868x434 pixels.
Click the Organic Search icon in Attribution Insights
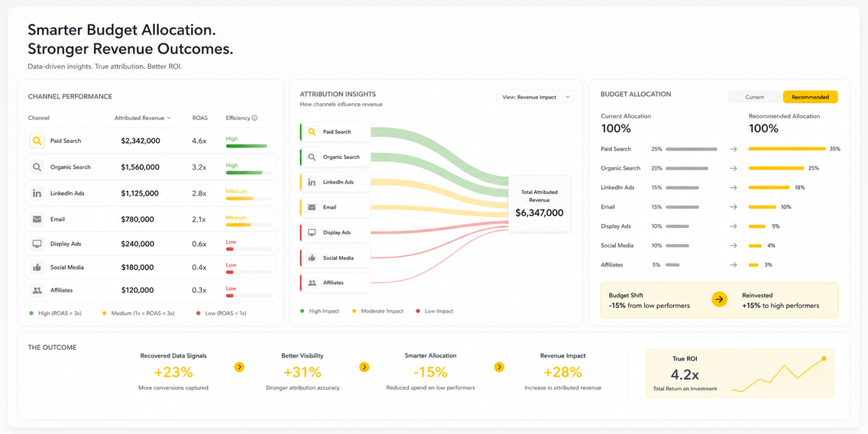(x=312, y=157)
